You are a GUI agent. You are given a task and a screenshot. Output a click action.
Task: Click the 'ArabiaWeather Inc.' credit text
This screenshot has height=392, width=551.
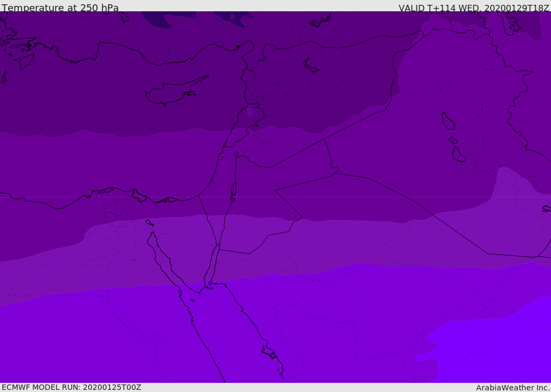[513, 388]
